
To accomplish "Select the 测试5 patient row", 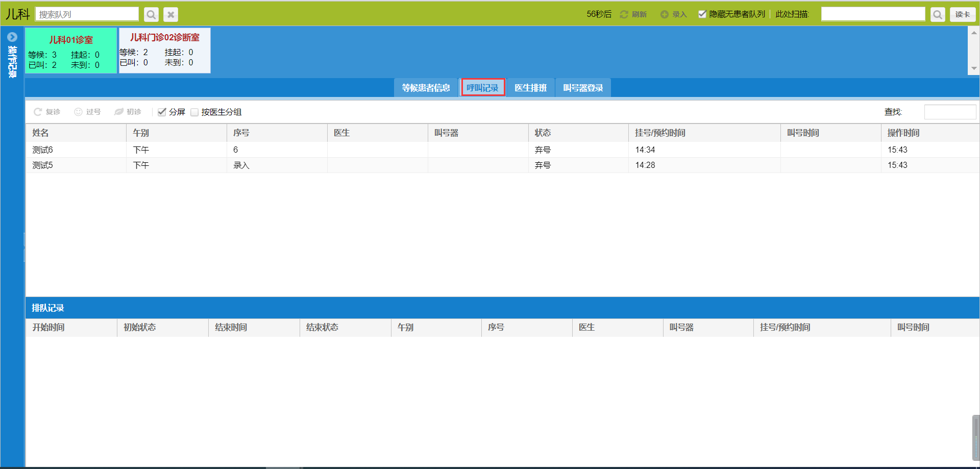I will [503, 165].
